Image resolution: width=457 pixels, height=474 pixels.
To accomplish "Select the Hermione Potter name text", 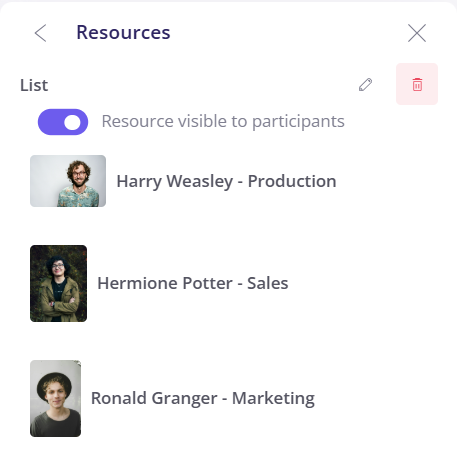I will click(x=165, y=283).
